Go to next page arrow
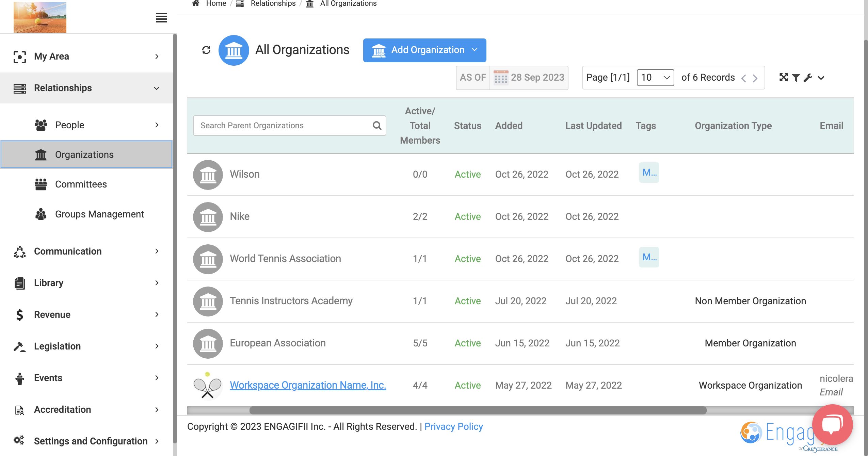Viewport: 868px width, 456px height. [x=755, y=78]
